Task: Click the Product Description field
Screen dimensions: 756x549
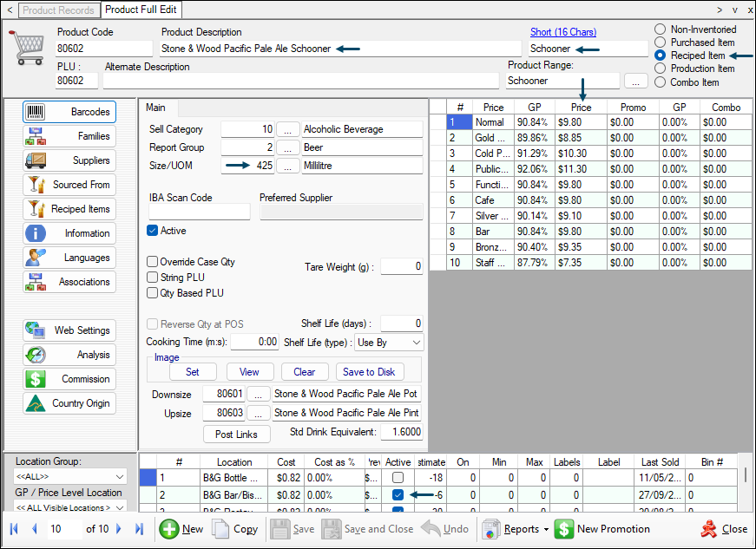Action: [340, 49]
